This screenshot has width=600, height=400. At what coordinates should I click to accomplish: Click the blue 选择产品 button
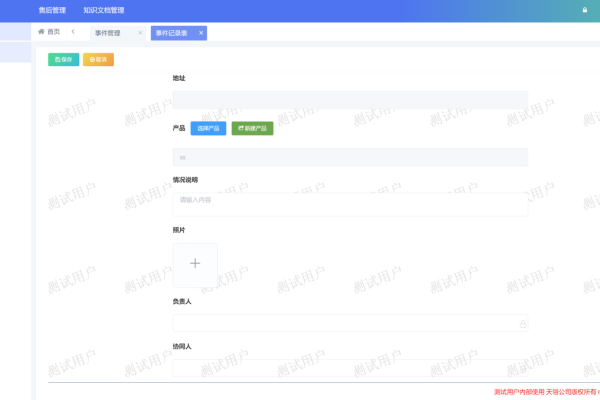click(x=208, y=128)
